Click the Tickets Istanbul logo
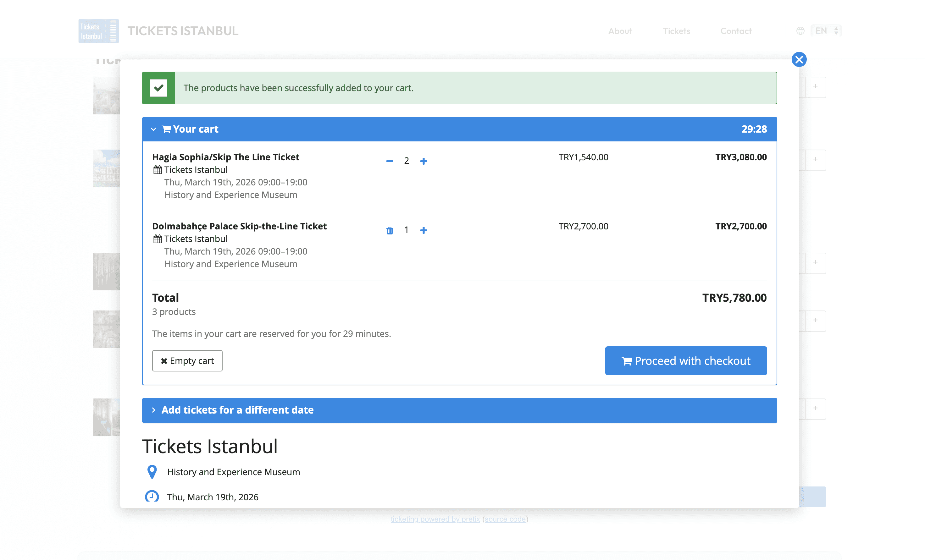The height and width of the screenshot is (560, 925). [x=98, y=31]
